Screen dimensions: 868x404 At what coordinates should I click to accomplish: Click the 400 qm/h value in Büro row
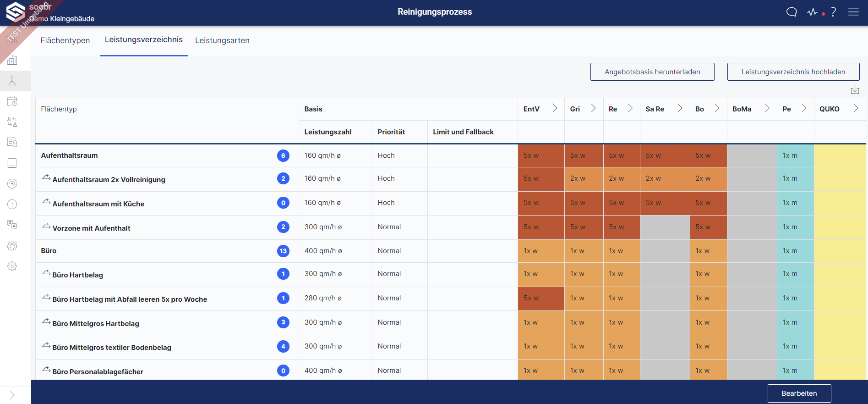[323, 251]
